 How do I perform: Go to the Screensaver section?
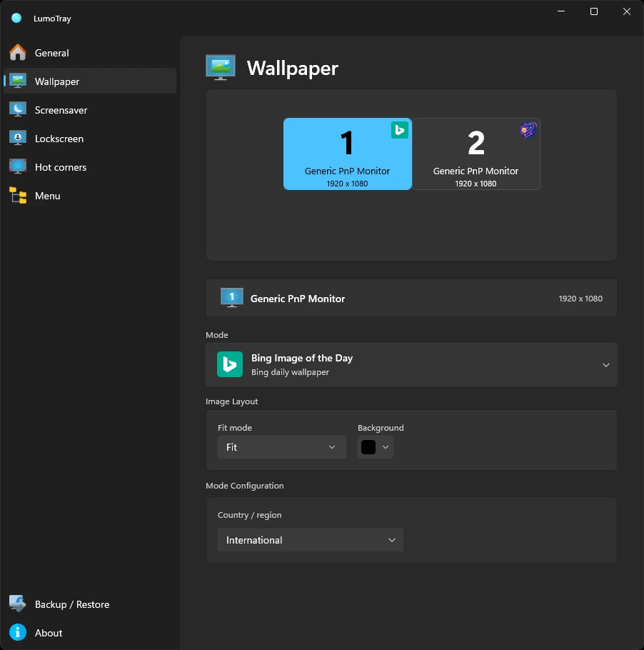[90, 110]
